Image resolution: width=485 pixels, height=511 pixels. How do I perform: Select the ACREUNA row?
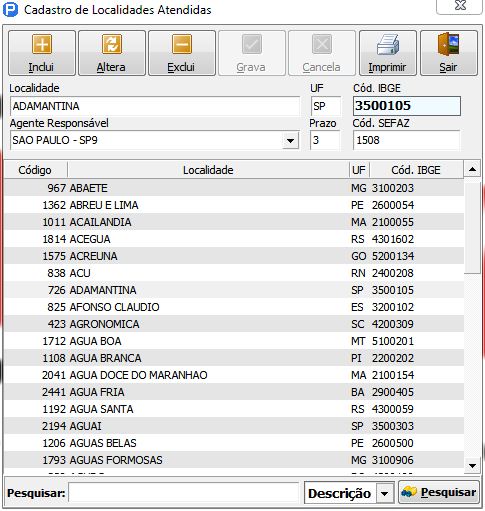234,256
